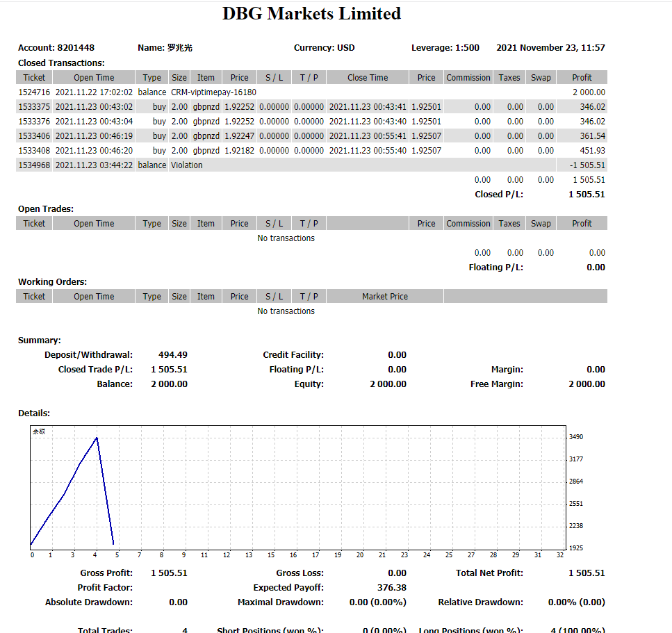672x633 pixels.
Task: Click the Currency USD label
Action: coord(324,48)
